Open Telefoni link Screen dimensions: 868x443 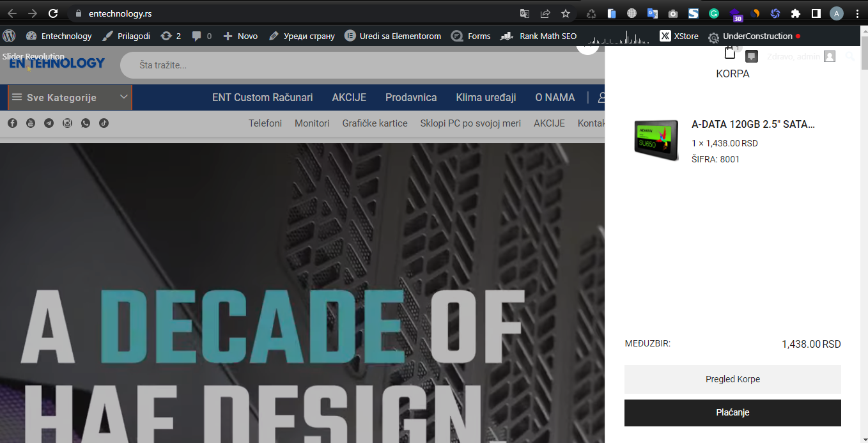point(265,123)
